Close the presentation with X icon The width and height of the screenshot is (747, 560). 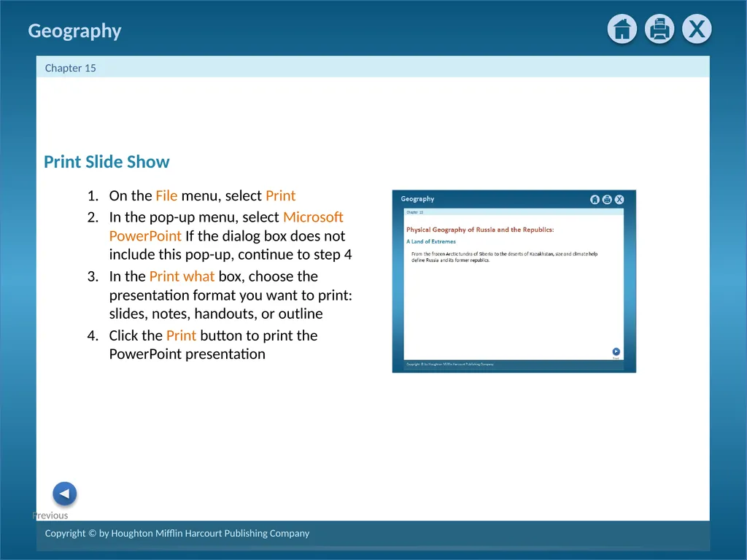point(697,29)
